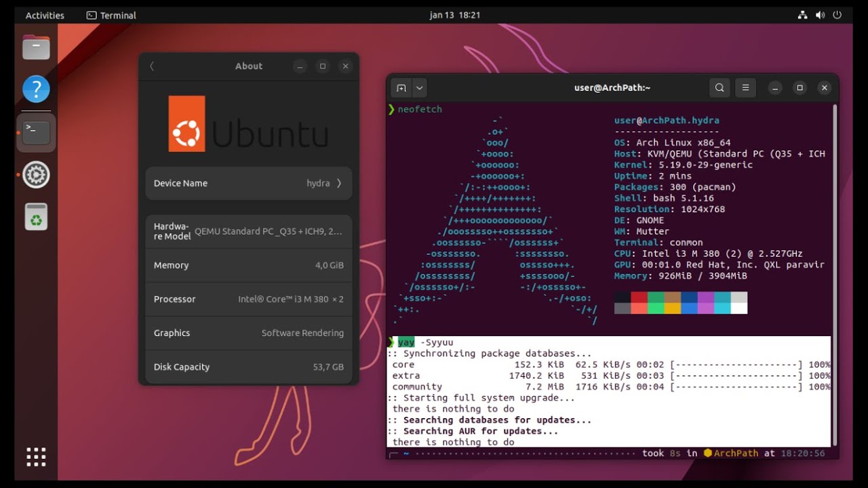The width and height of the screenshot is (868, 488).
Task: Click the Uptime: 2 mins line
Action: (x=653, y=176)
